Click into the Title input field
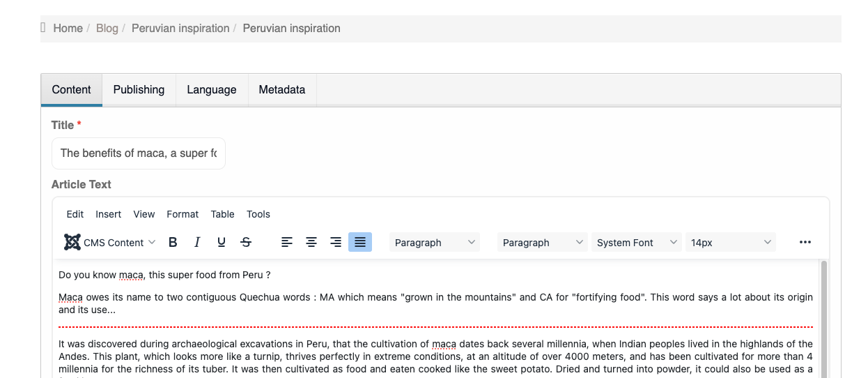This screenshot has width=868, height=378. pyautogui.click(x=139, y=153)
